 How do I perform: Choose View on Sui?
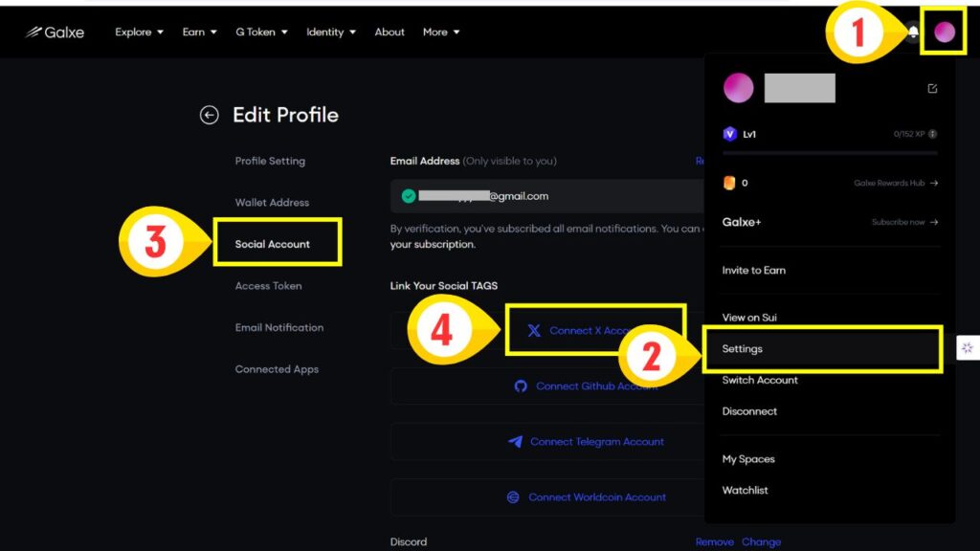(749, 318)
